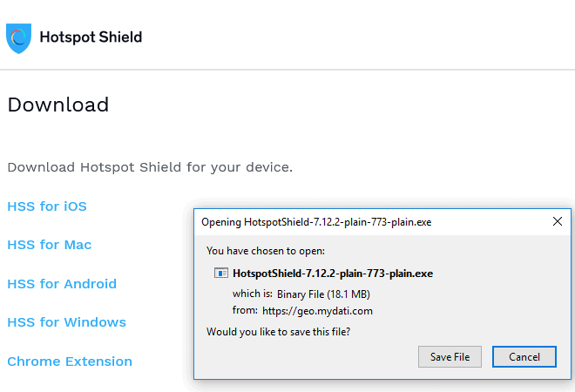The image size is (575, 392).
Task: Click the executable file icon in dialog
Action: click(x=221, y=274)
